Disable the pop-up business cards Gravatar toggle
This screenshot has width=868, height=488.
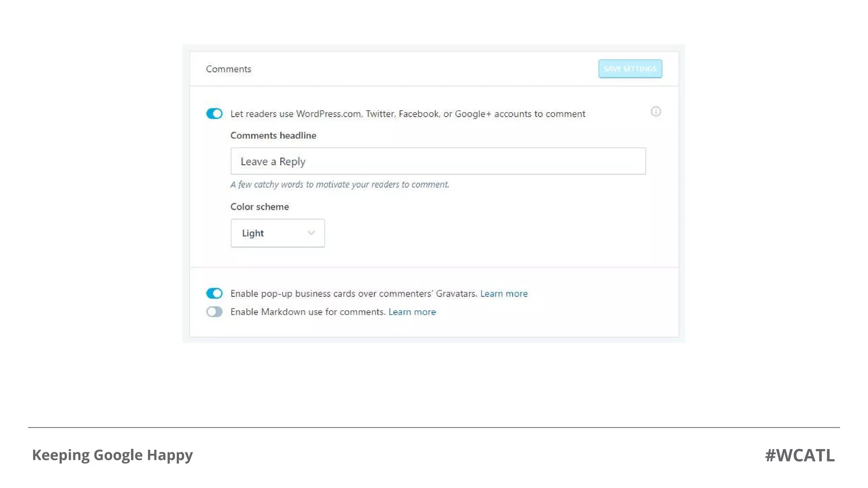pyautogui.click(x=214, y=293)
